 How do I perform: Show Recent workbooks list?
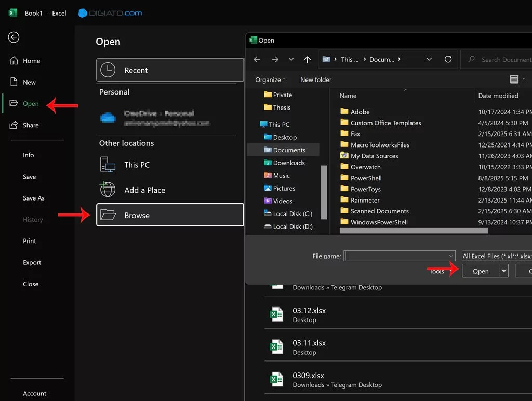click(170, 70)
